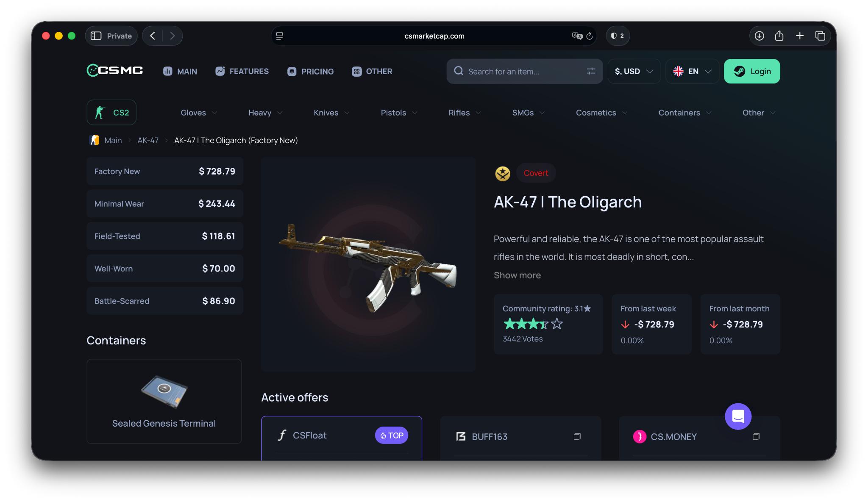Focus the Search for an item field

(524, 71)
